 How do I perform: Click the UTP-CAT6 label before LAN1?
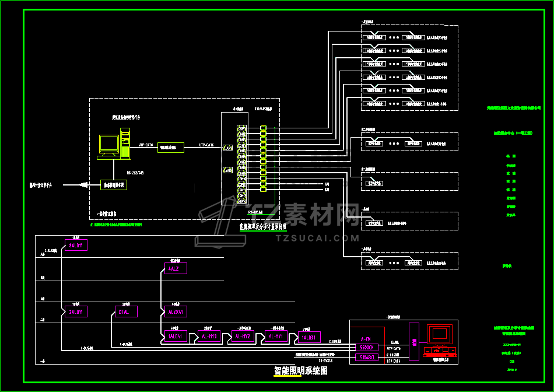tap(206, 145)
